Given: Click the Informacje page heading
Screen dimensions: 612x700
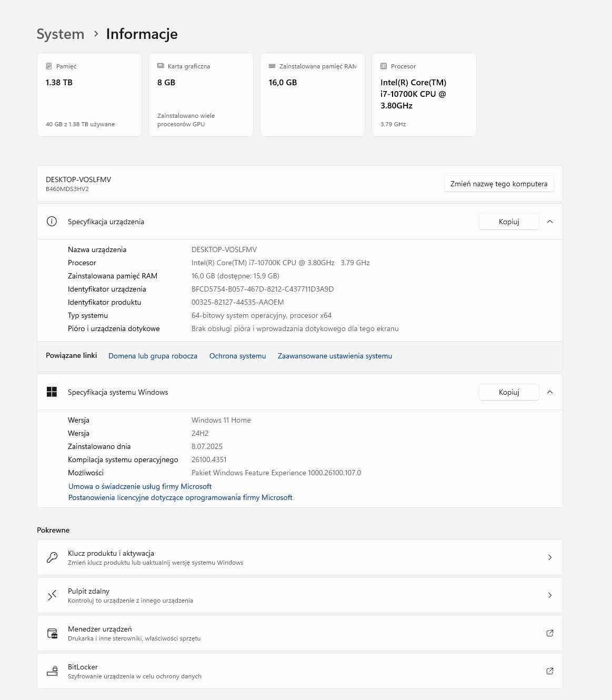Looking at the screenshot, I should (142, 34).
